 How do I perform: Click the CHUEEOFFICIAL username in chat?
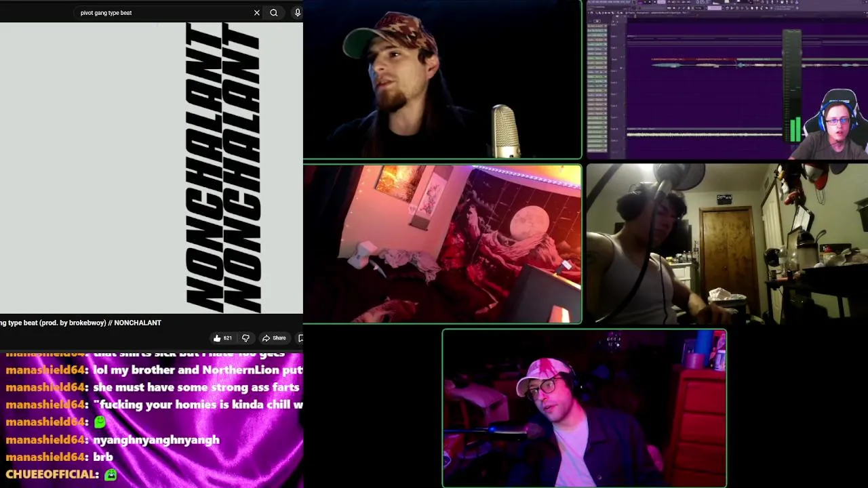52,474
